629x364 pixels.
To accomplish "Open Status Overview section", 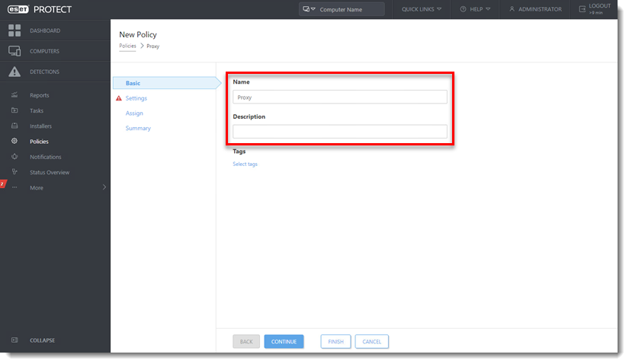I will coord(50,172).
